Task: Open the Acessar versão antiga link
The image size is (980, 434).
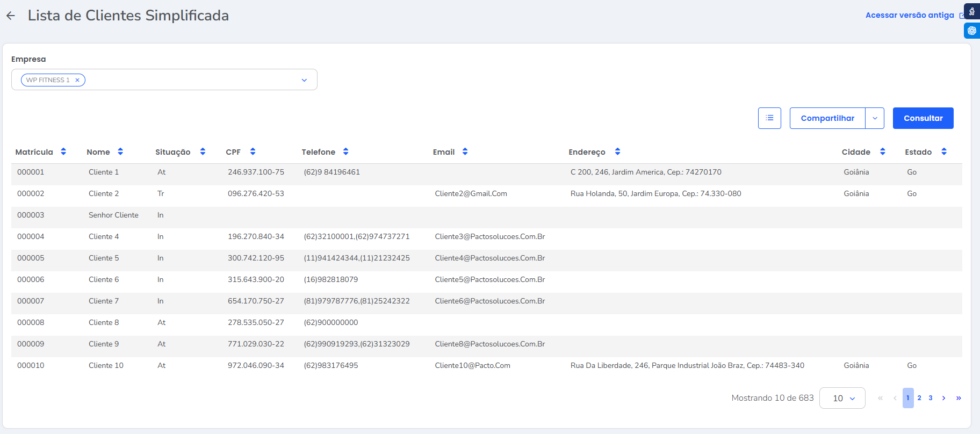Action: (910, 15)
